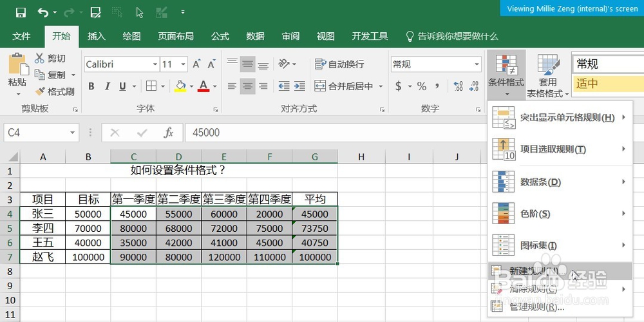Switch to the 公式 Formulas tab
This screenshot has height=322, width=644.
[220, 36]
